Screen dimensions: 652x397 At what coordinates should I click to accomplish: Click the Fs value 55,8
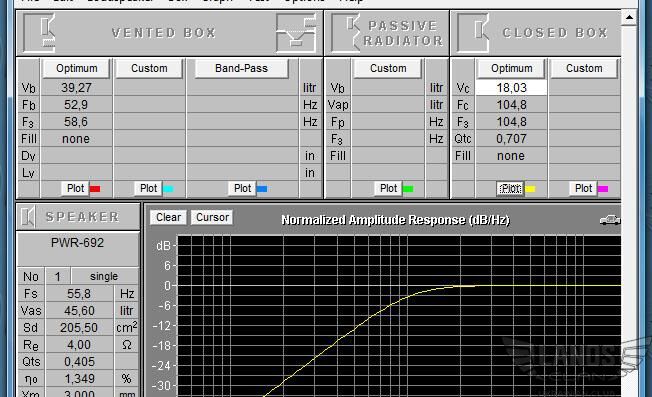click(79, 294)
